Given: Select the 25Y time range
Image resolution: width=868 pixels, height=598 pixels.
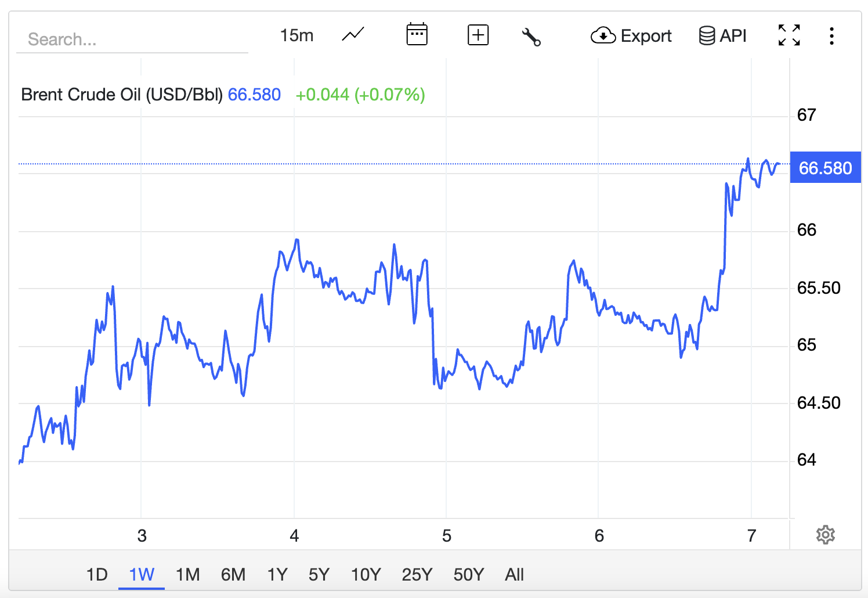Looking at the screenshot, I should tap(417, 575).
